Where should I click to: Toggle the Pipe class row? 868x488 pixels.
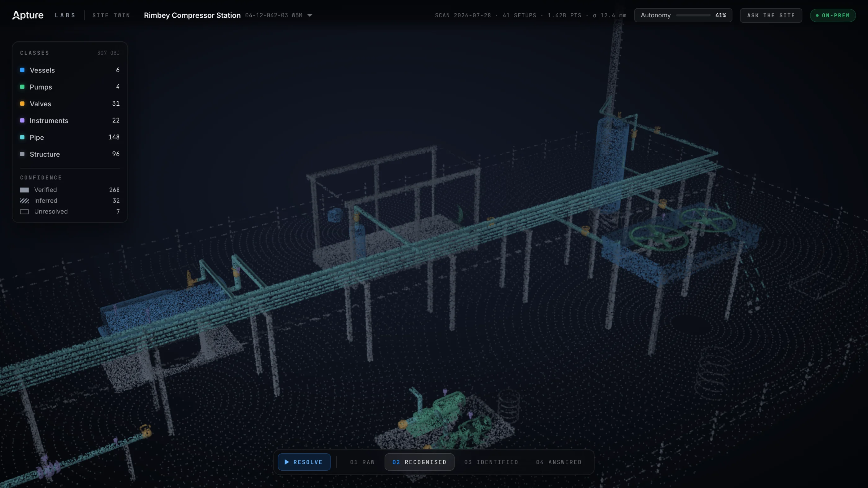[70, 137]
